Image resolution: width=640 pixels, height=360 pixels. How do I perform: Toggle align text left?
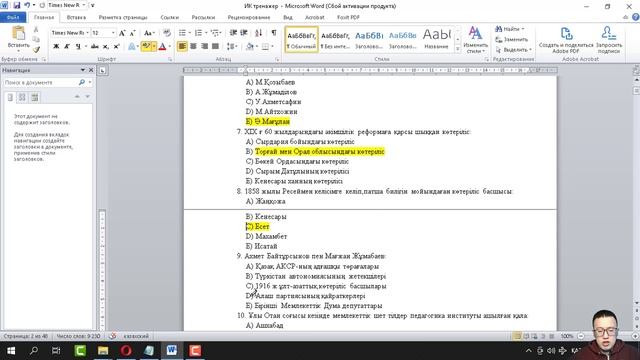pyautogui.click(x=182, y=47)
